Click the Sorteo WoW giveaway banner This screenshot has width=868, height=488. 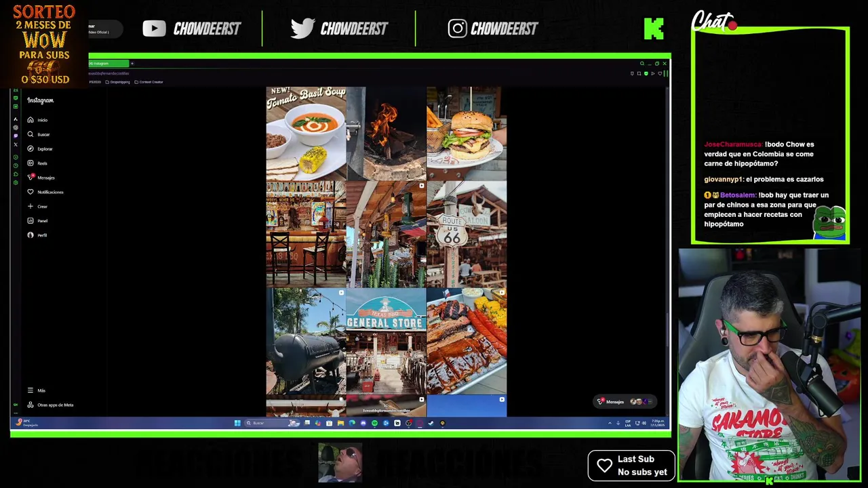(x=44, y=45)
